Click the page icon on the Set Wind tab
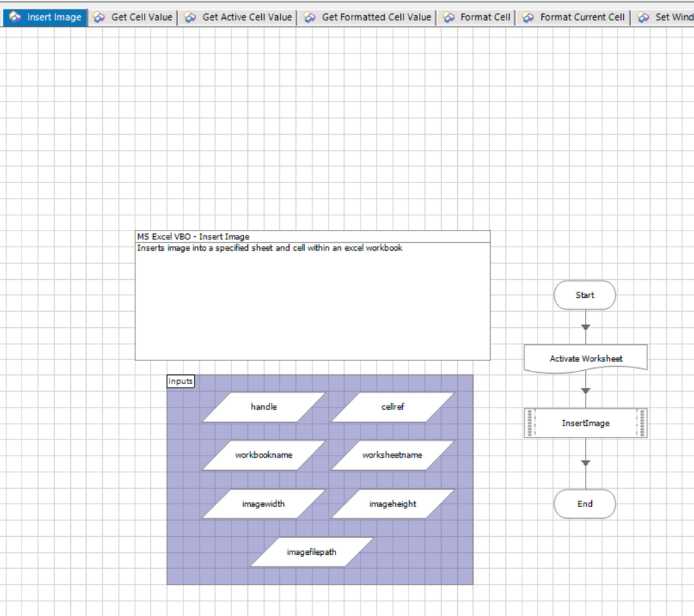 click(x=644, y=17)
